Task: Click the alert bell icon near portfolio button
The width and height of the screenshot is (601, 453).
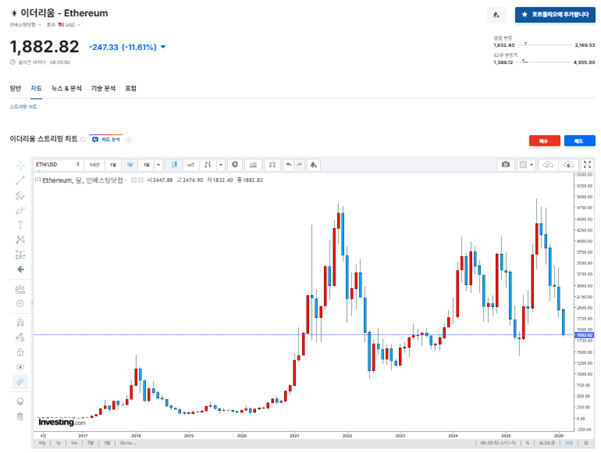Action: [x=496, y=15]
